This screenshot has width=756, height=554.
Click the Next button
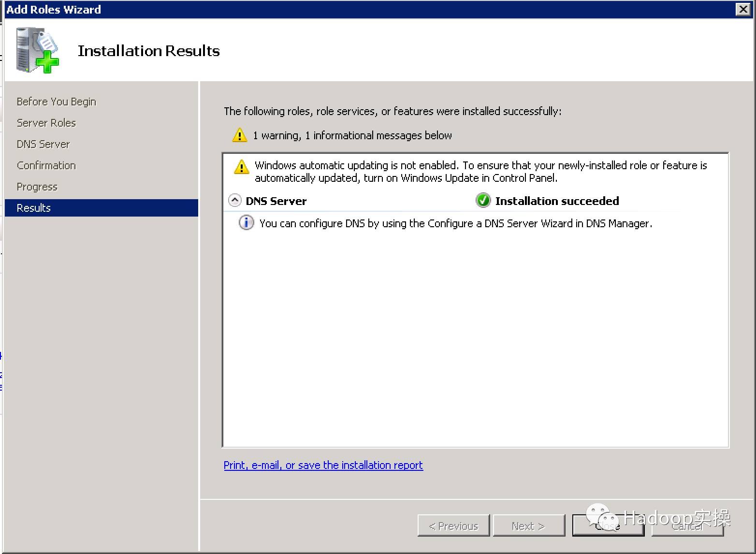(x=529, y=525)
